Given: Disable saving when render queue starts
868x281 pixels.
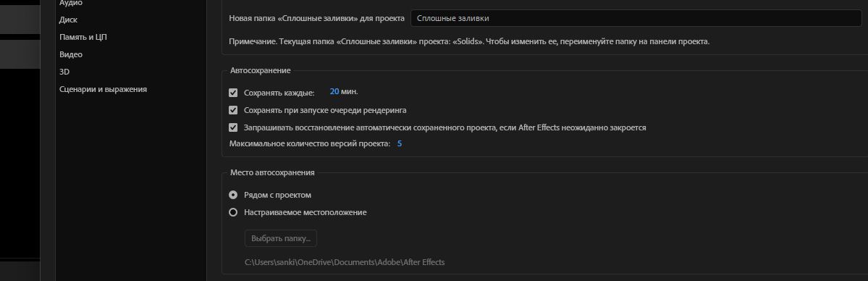Looking at the screenshot, I should [233, 110].
